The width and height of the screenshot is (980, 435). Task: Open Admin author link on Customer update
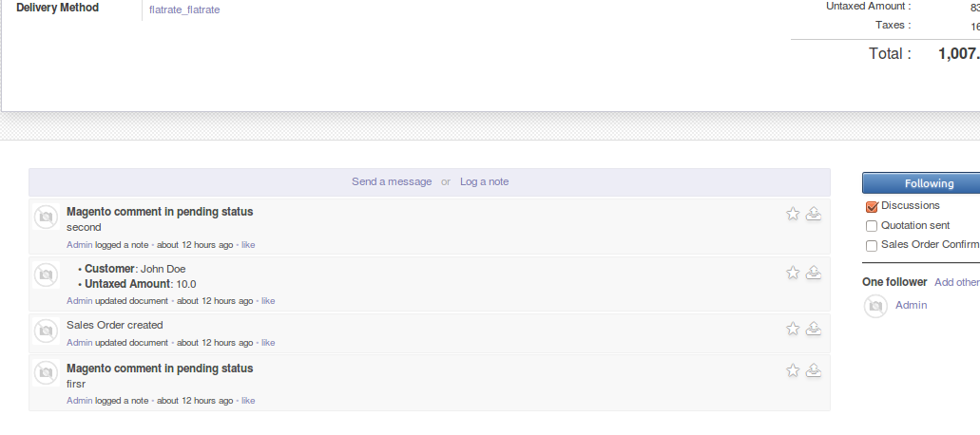coord(80,301)
